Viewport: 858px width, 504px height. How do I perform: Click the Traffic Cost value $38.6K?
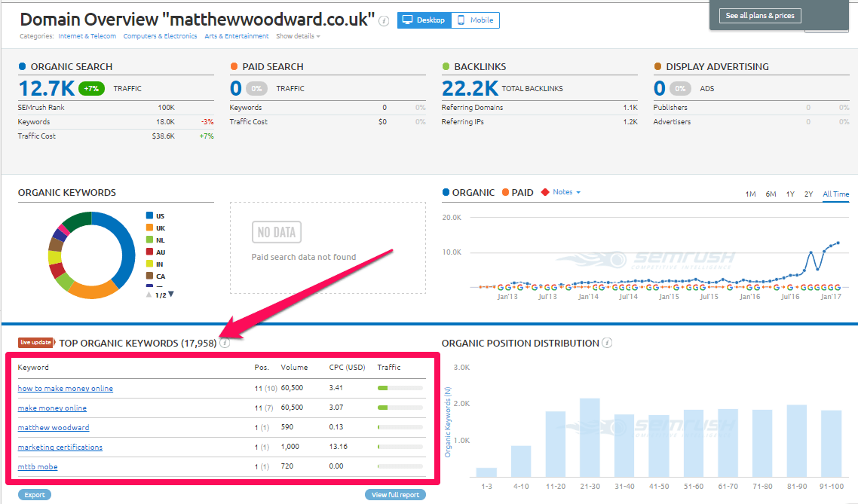[x=163, y=136]
